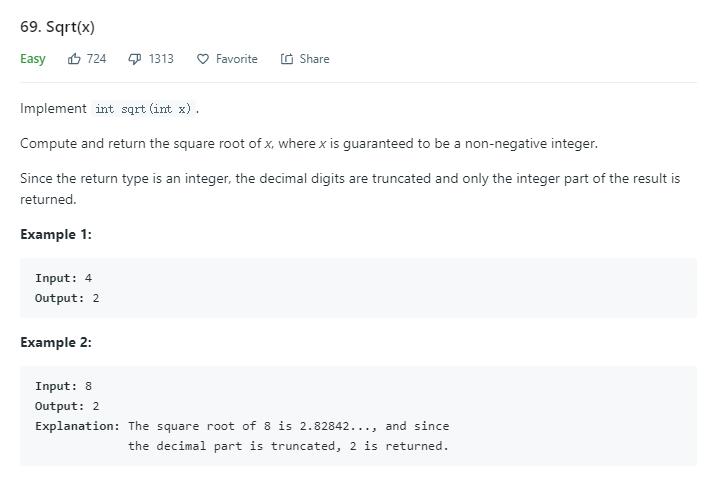
Task: Click the paragraph starting Since the return type
Action: [x=350, y=188]
